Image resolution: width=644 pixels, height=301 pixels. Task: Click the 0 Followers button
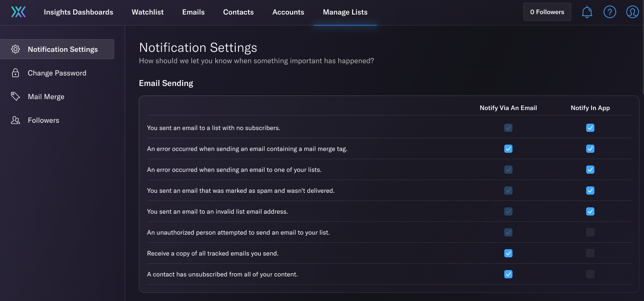[547, 12]
